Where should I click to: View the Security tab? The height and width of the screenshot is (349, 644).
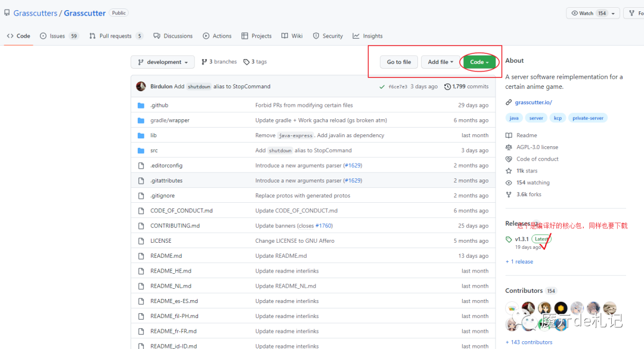pyautogui.click(x=328, y=36)
